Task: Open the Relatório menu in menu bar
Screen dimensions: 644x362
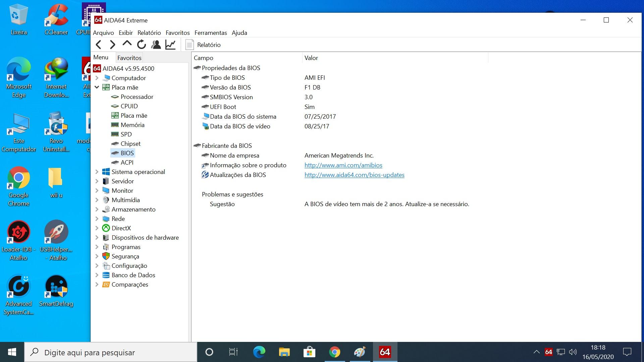Action: point(149,33)
